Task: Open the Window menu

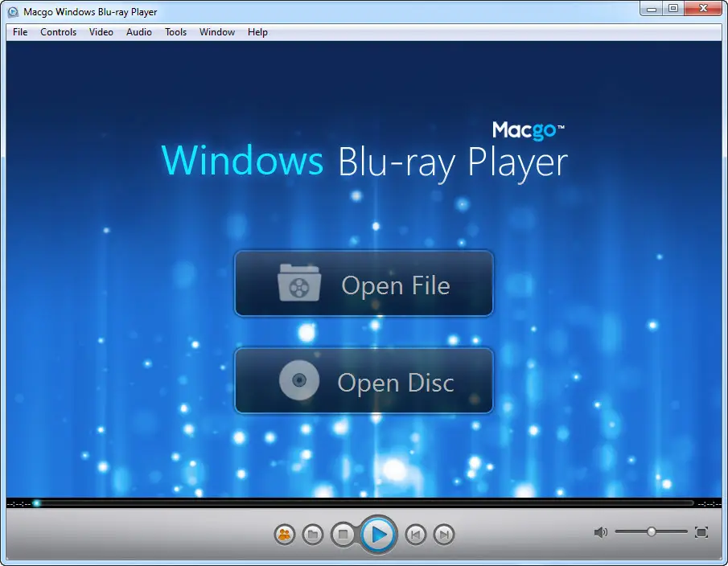Action: point(217,32)
